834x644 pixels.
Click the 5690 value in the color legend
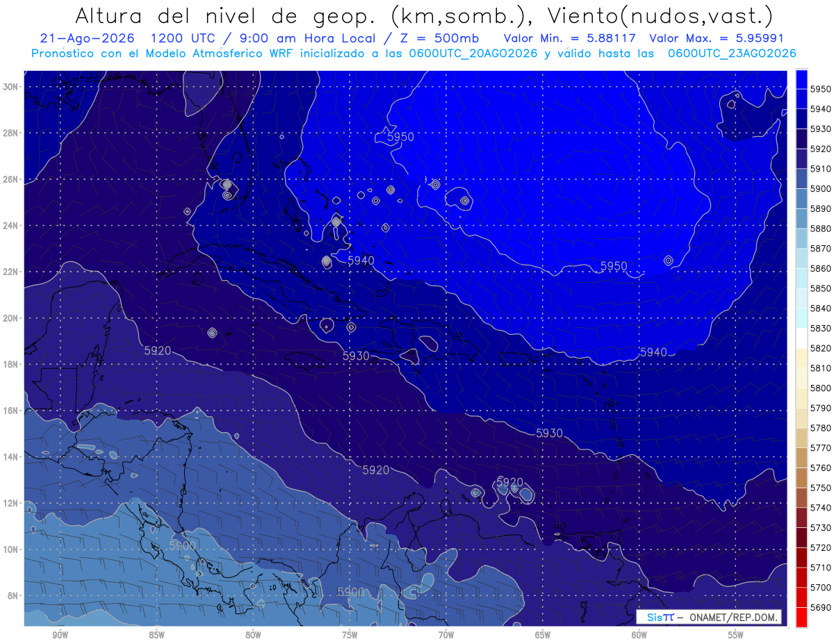tap(820, 607)
